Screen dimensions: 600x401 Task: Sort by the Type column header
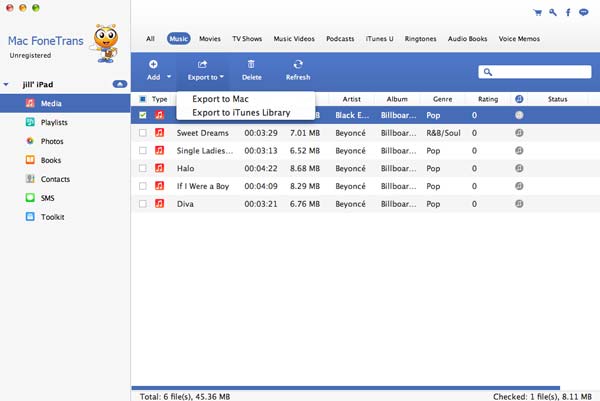click(x=159, y=99)
